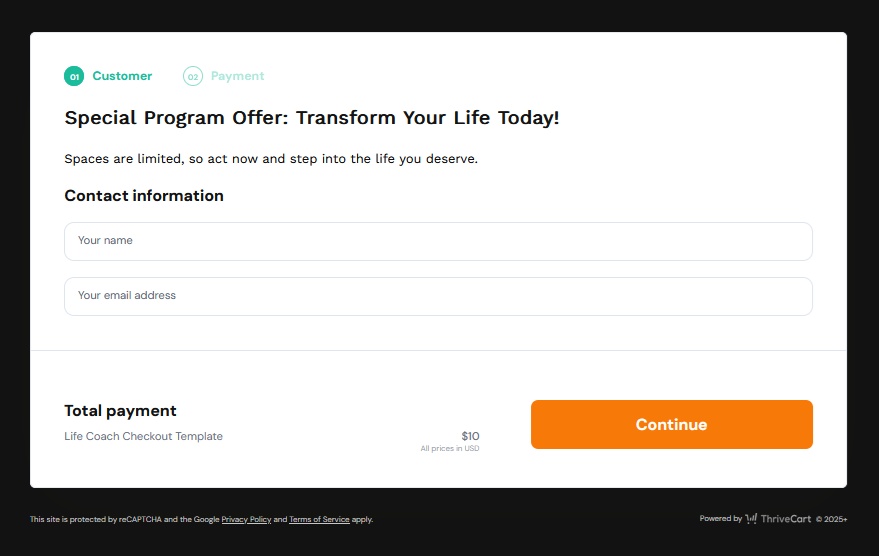
Task: Click the 'Powered by' footer label
Action: tap(720, 519)
